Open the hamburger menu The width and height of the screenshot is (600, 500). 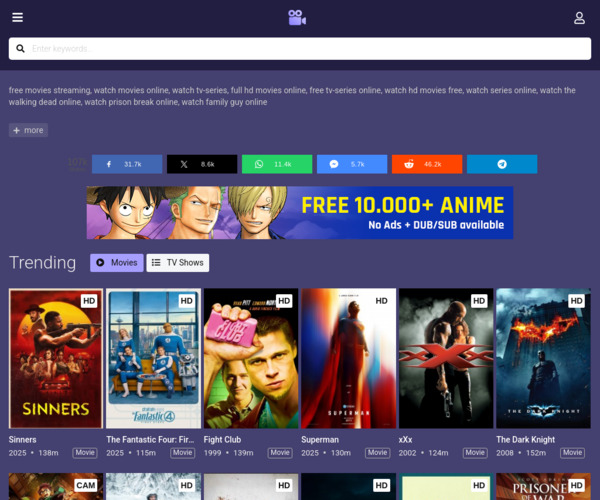[x=18, y=17]
